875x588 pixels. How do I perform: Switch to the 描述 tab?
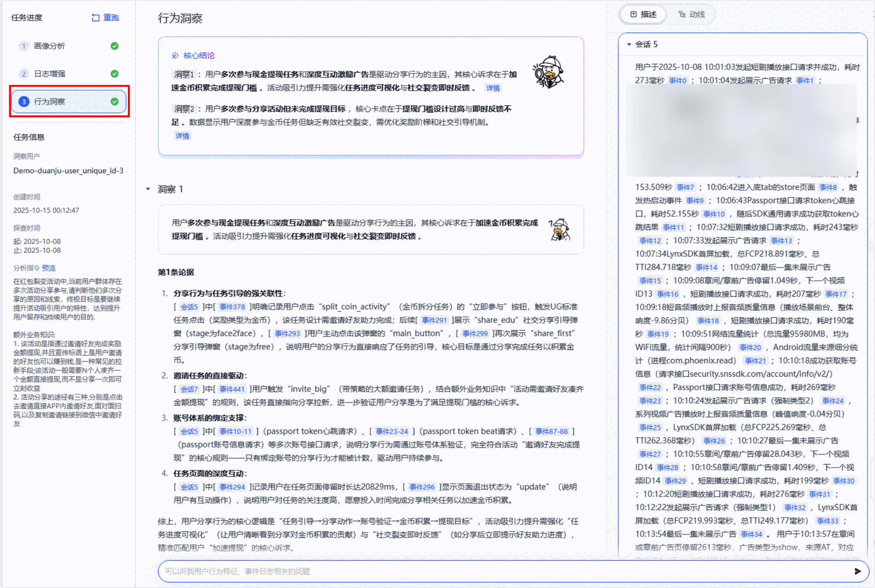tap(643, 15)
